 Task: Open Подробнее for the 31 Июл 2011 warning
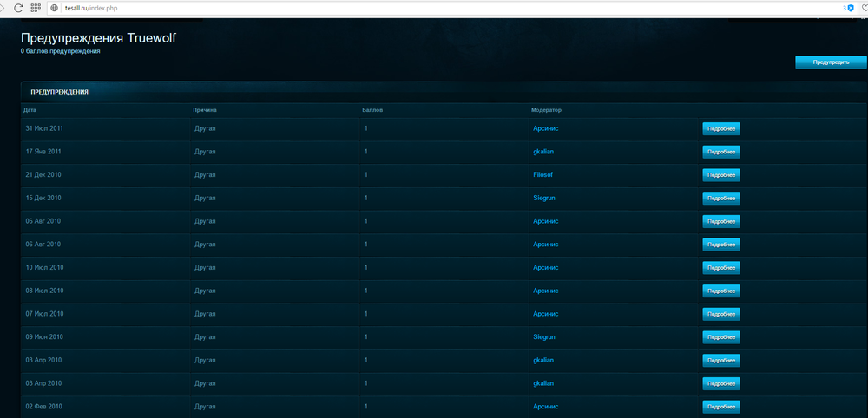click(x=721, y=129)
